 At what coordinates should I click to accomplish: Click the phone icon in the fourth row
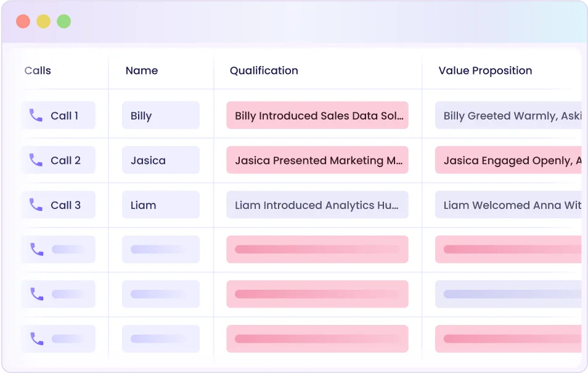(x=36, y=250)
